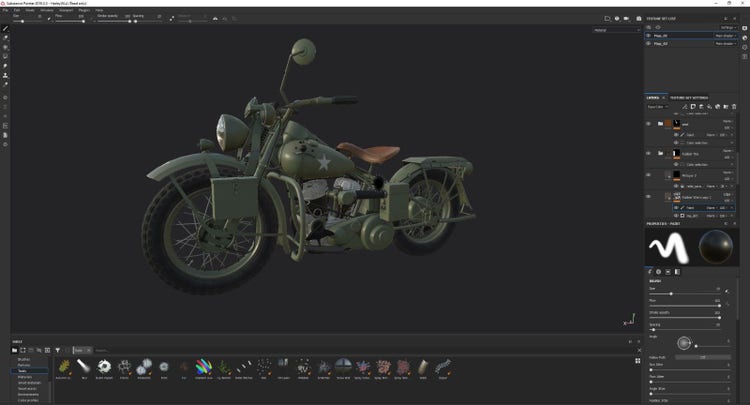Screen dimensions: 750x405
Task: Select the Paint brush tool
Action: click(x=6, y=28)
